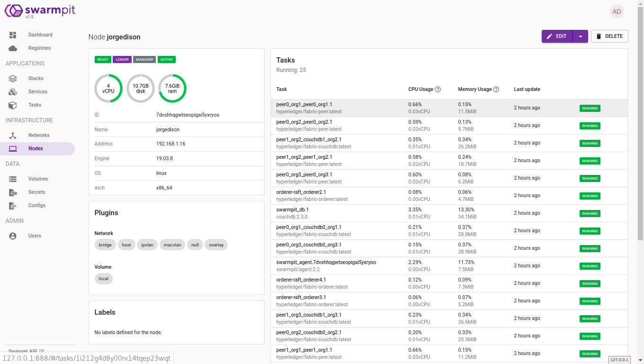Viewport: 644px width, 364px height.
Task: Click the Services cubes icon
Action: (x=13, y=92)
